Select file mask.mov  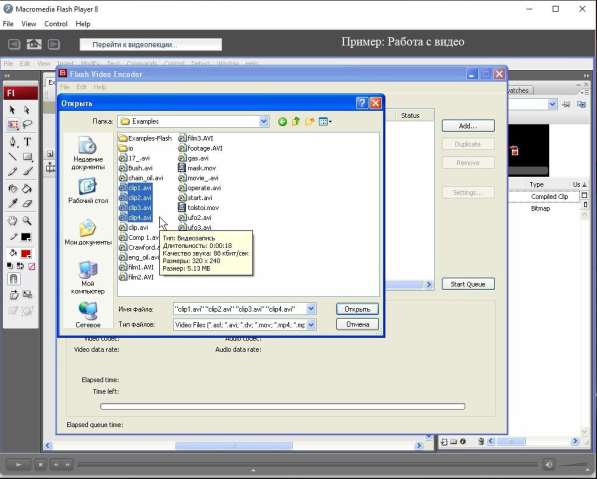pos(197,168)
